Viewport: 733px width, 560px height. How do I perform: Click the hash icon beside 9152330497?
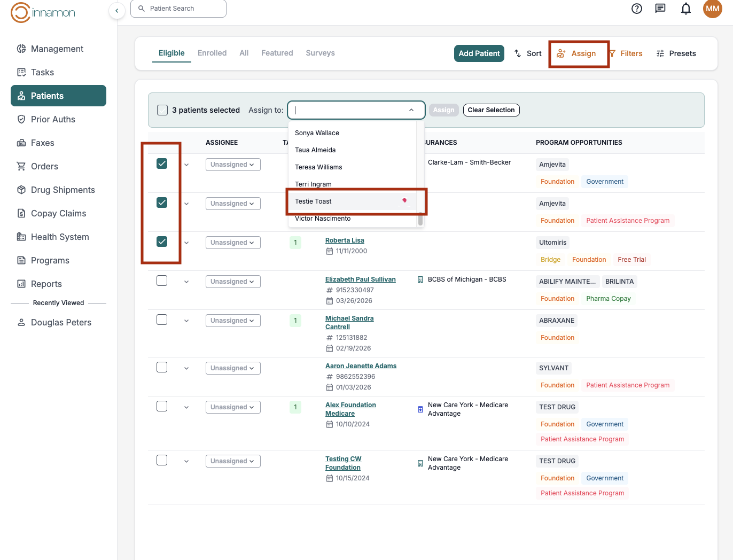[x=330, y=290]
